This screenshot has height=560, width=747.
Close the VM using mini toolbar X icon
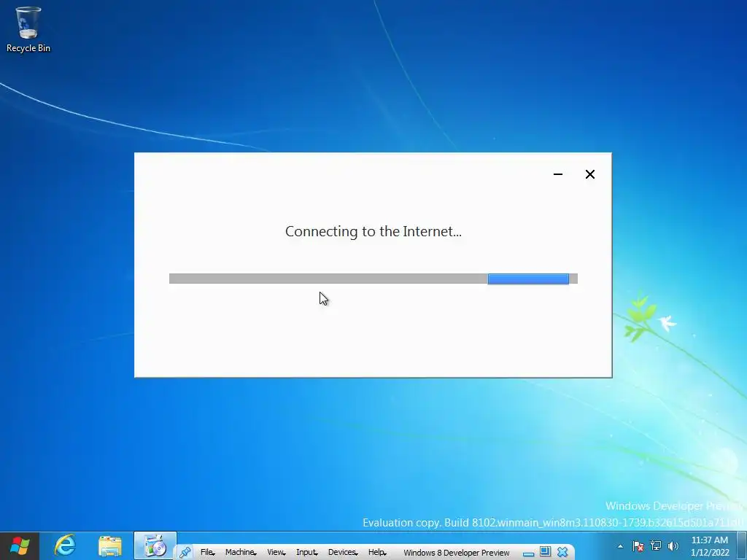tap(562, 553)
